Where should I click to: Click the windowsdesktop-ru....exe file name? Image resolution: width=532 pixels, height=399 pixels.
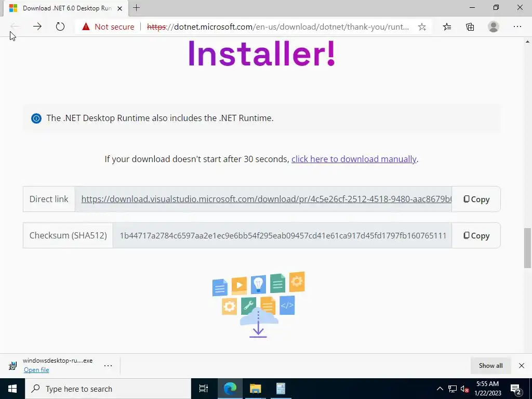click(x=58, y=361)
